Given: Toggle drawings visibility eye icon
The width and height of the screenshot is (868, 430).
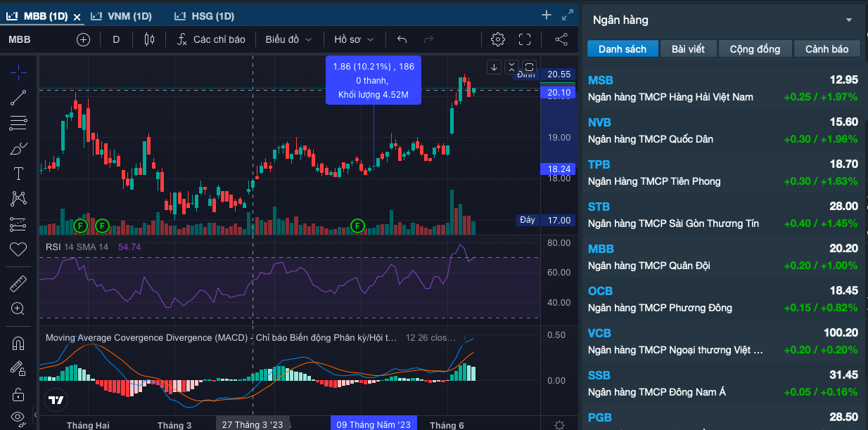Looking at the screenshot, I should point(19,417).
